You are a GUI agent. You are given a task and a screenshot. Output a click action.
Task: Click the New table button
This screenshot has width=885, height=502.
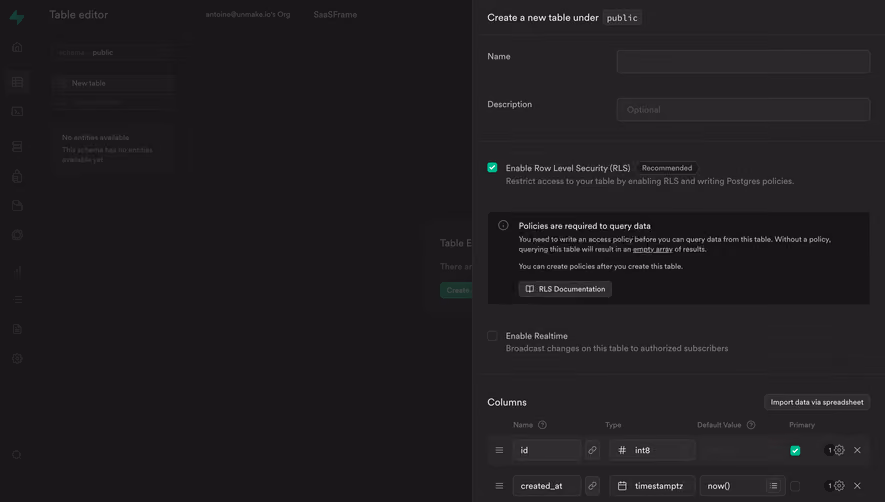[x=113, y=83]
